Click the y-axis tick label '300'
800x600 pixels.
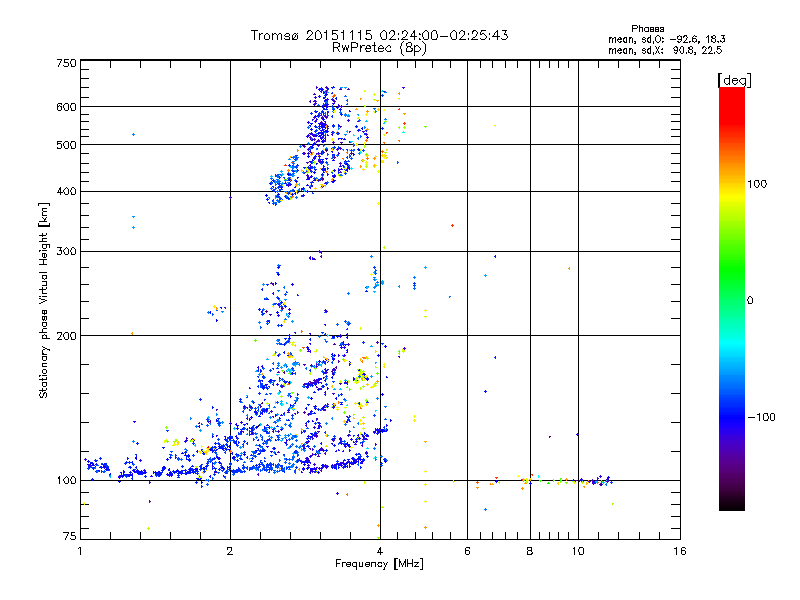(66, 252)
